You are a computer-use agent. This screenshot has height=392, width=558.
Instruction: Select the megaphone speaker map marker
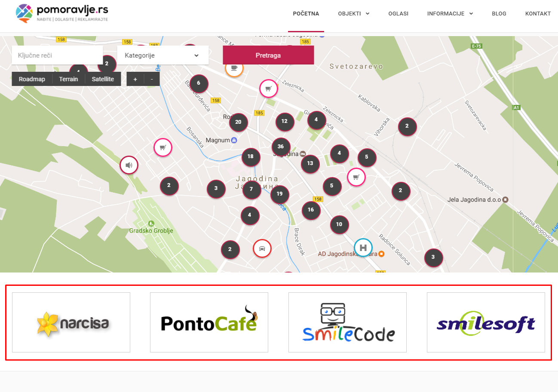tap(129, 165)
